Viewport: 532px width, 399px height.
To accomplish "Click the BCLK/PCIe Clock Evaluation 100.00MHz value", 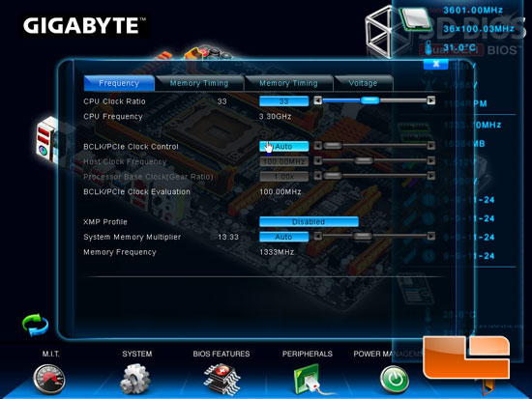I will 281,192.
